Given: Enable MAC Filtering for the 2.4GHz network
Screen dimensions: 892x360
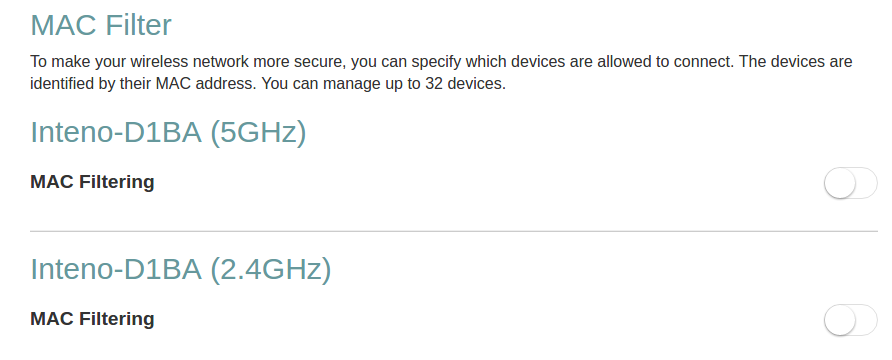Looking at the screenshot, I should (x=850, y=320).
